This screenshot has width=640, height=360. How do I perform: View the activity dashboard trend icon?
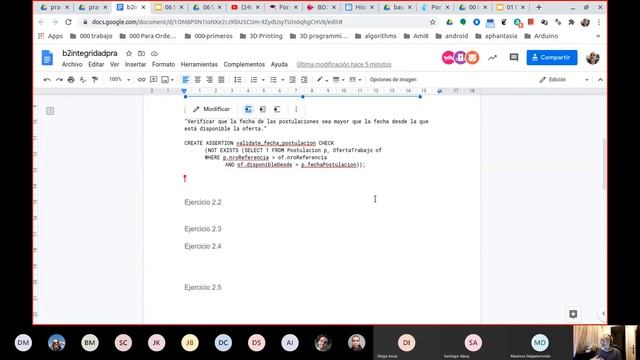tap(493, 58)
